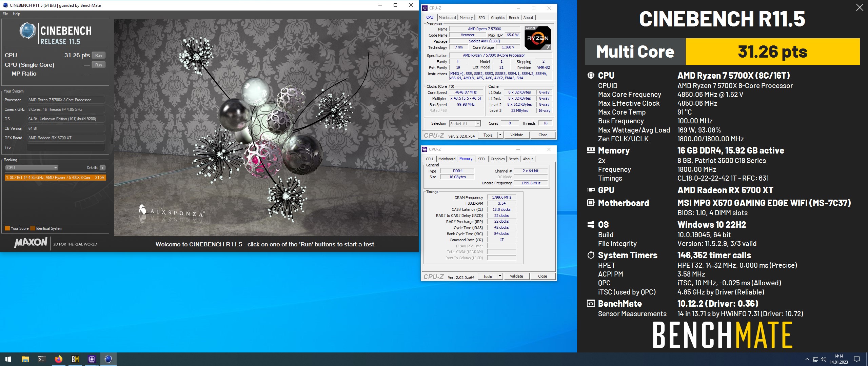Click the MAXON logo in Cinebench footer

click(31, 242)
